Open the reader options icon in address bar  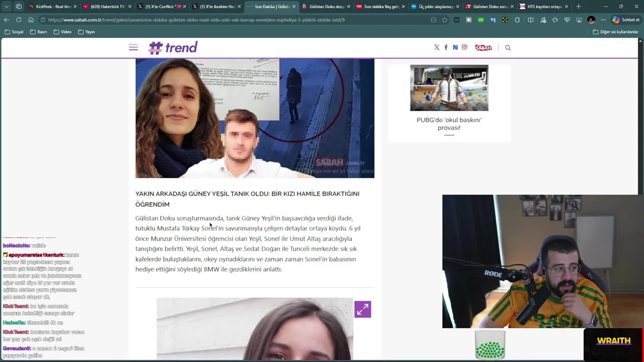433,20
